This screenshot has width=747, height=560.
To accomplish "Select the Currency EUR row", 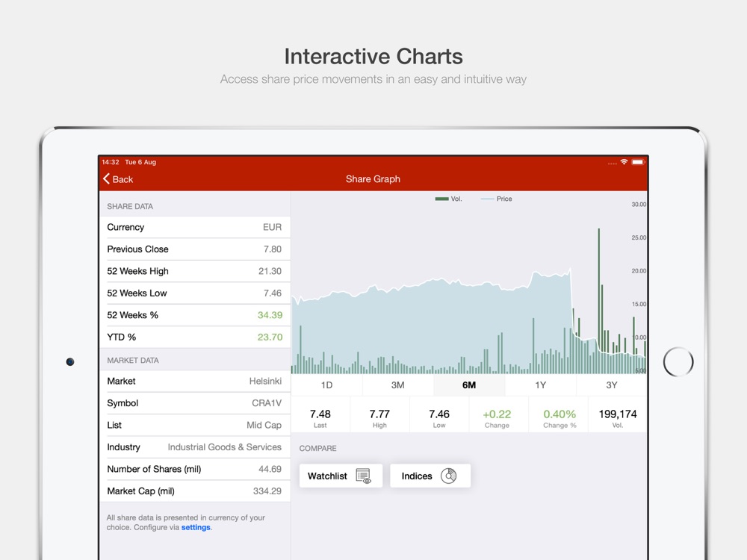I will click(195, 227).
